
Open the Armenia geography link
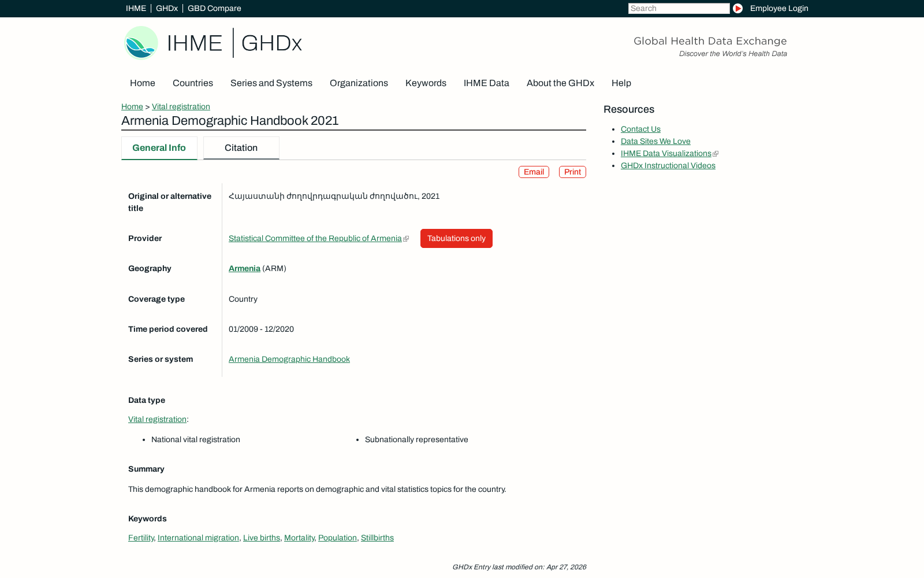pyautogui.click(x=244, y=268)
